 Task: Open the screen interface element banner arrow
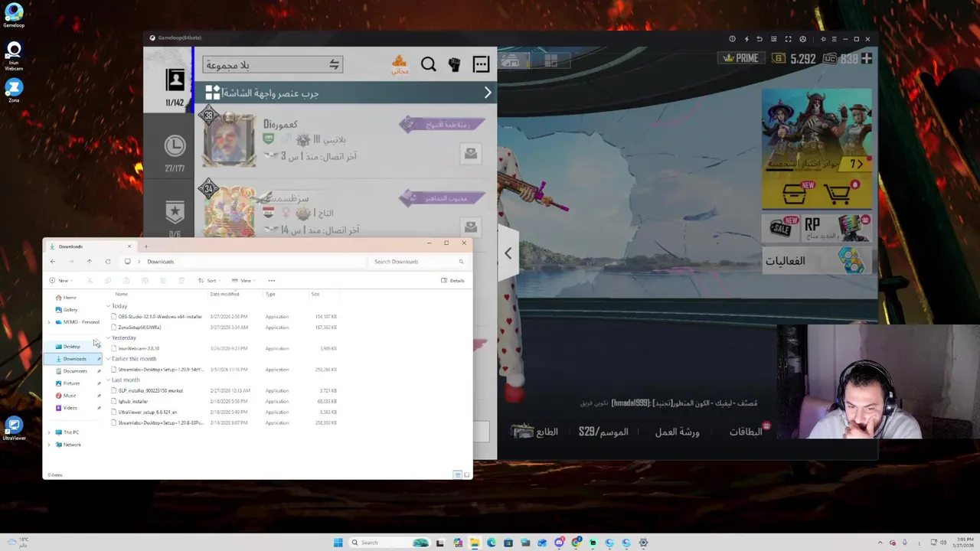tap(488, 93)
